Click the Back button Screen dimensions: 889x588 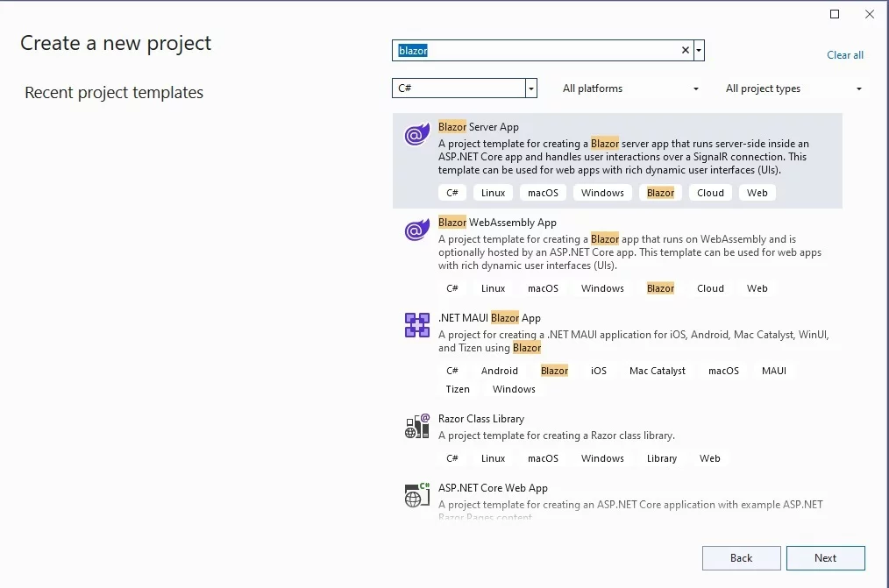[x=741, y=558]
